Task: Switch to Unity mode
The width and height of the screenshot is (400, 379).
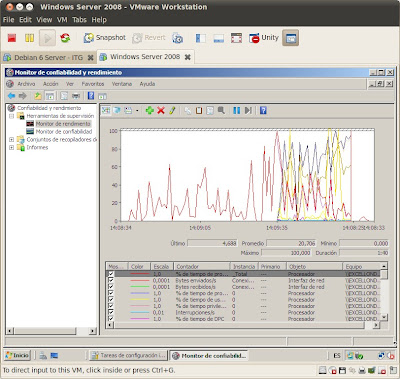Action: pos(263,38)
